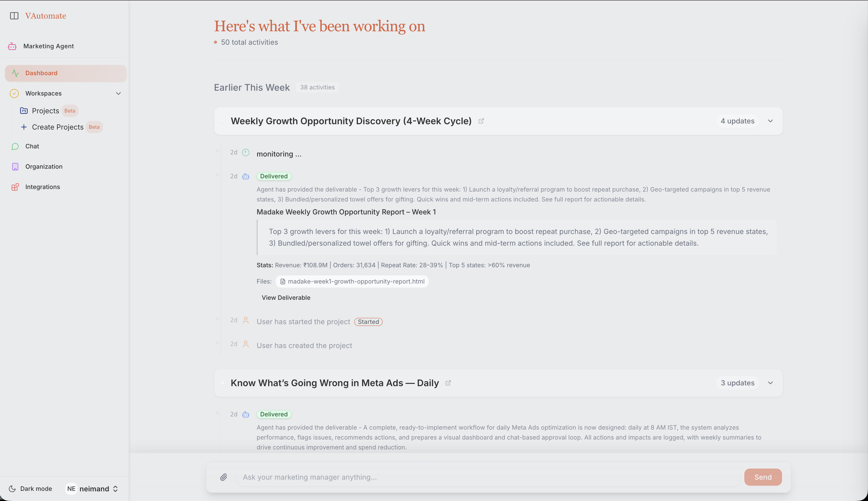Open Projects in the sidebar
Screen dimensions: 868x501
(x=45, y=111)
